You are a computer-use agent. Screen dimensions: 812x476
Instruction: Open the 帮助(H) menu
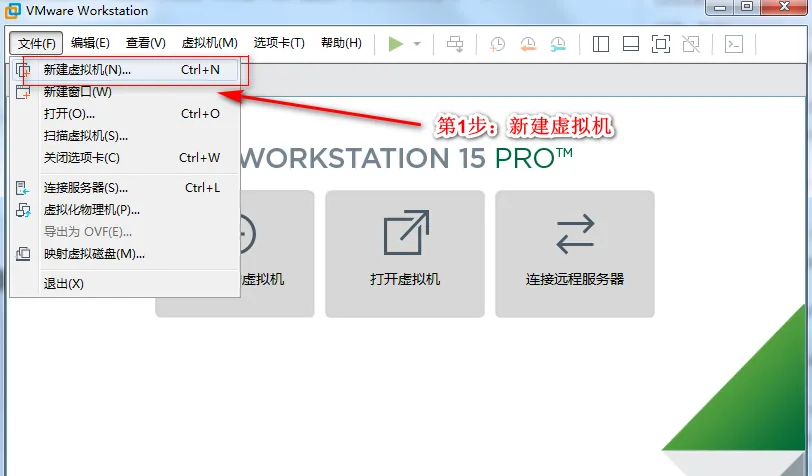point(341,43)
